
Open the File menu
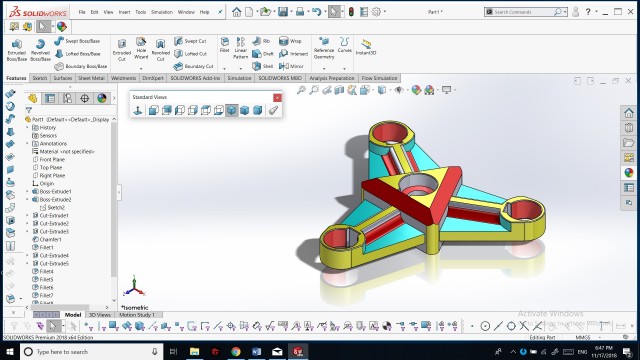(82, 12)
